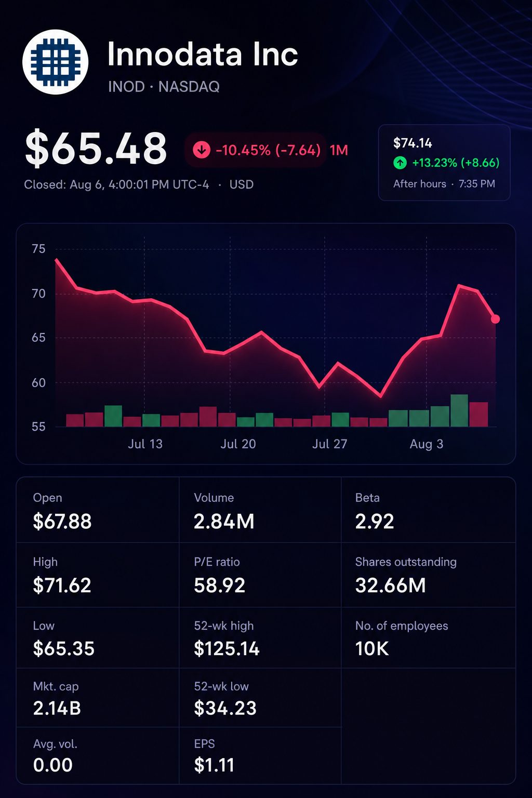Click the Avg. vol. value 0.00
Screen dimensions: 532x798
53,765
